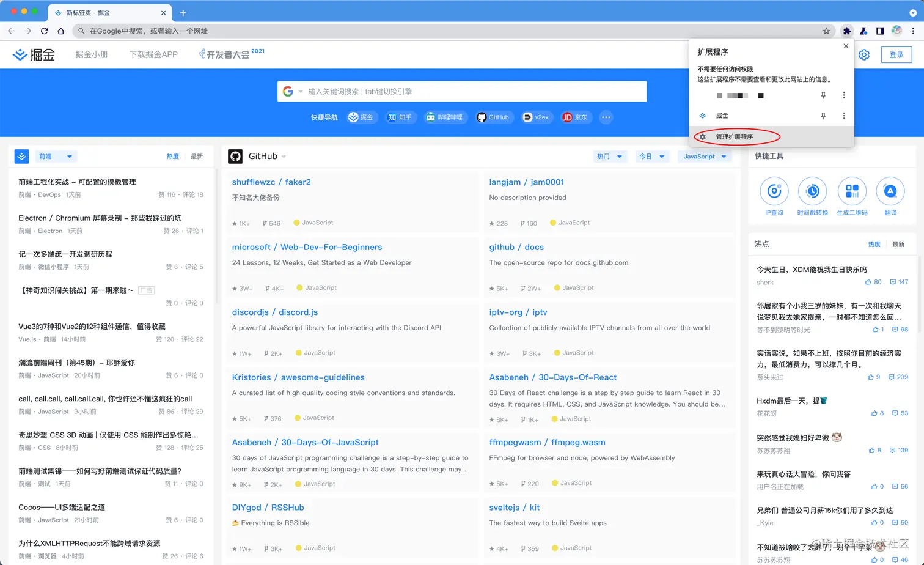Expand the GitHub source dropdown arrow

pyautogui.click(x=284, y=157)
